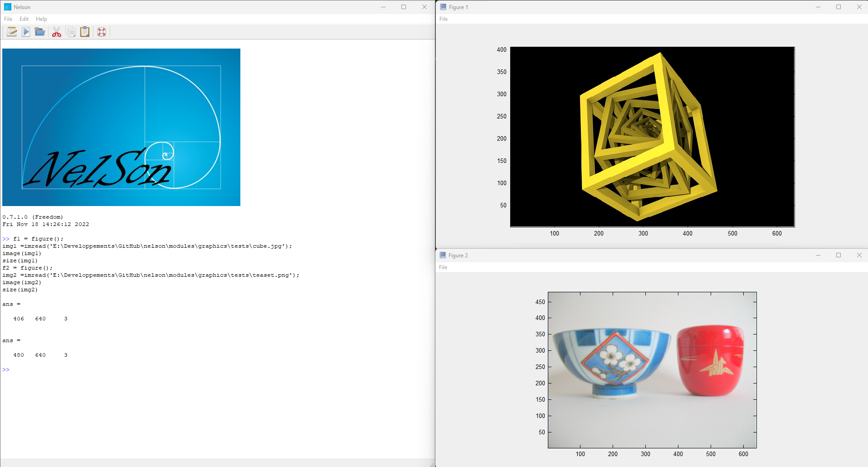Viewport: 868px width, 467px height.
Task: Click the blue porcelain bowl in Figure 2
Action: point(612,363)
